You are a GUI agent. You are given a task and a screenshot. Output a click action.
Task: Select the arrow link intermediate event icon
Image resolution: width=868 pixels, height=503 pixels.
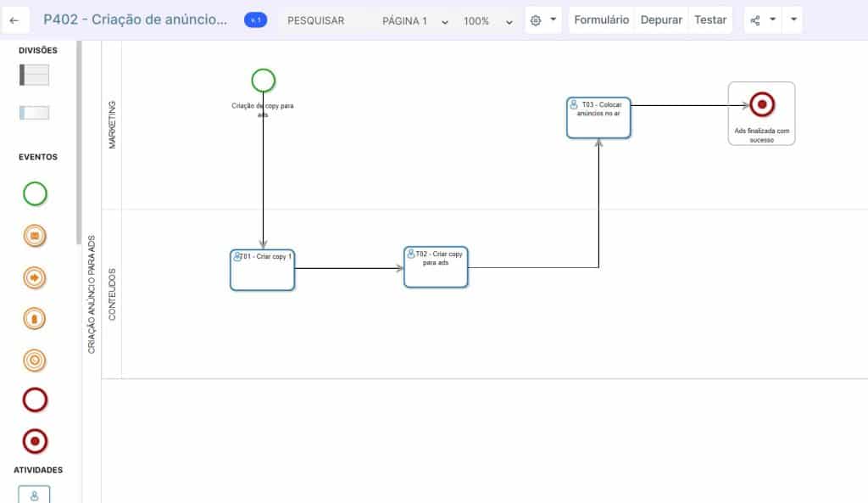[x=35, y=277]
